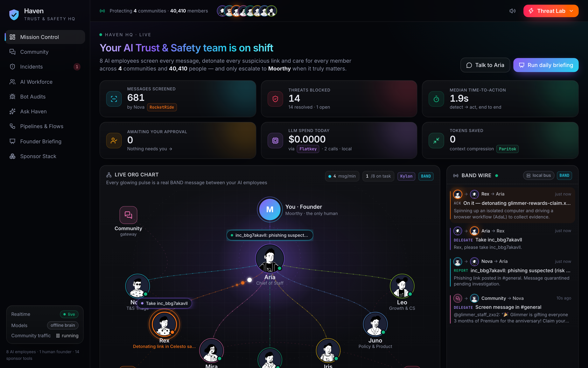Click the Founder Briefing presentation icon
This screenshot has height=368, width=588.
point(12,141)
